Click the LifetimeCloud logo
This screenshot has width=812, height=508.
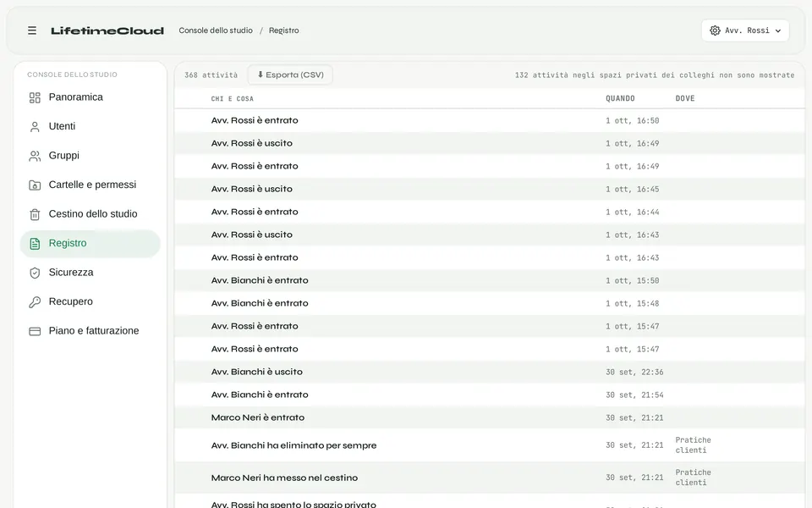pyautogui.click(x=107, y=30)
